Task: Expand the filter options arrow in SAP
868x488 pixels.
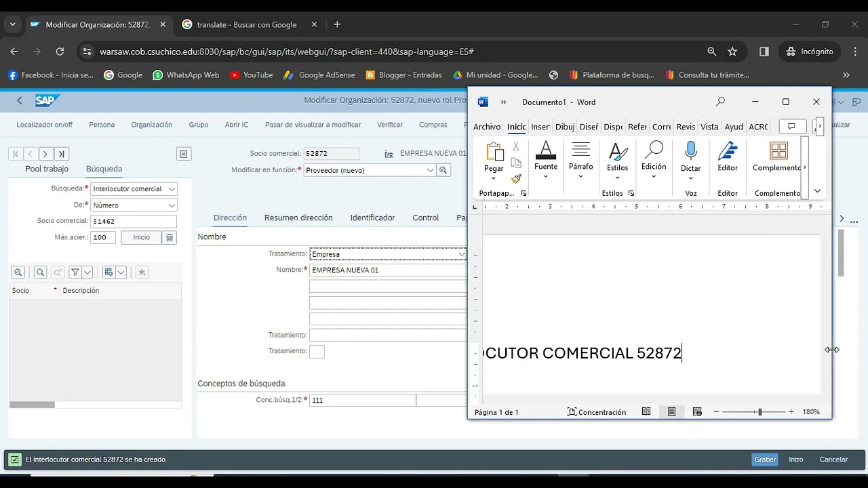Action: click(x=87, y=272)
